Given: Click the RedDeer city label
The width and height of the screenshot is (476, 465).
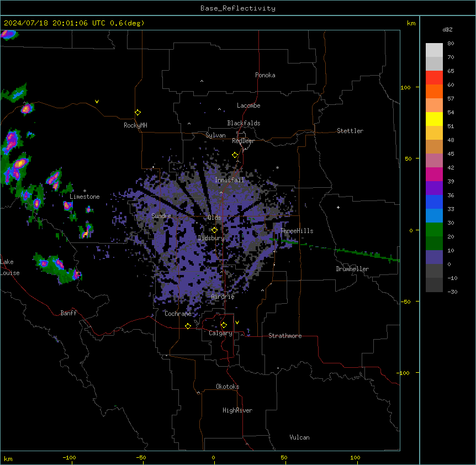Looking at the screenshot, I should click(x=243, y=141).
